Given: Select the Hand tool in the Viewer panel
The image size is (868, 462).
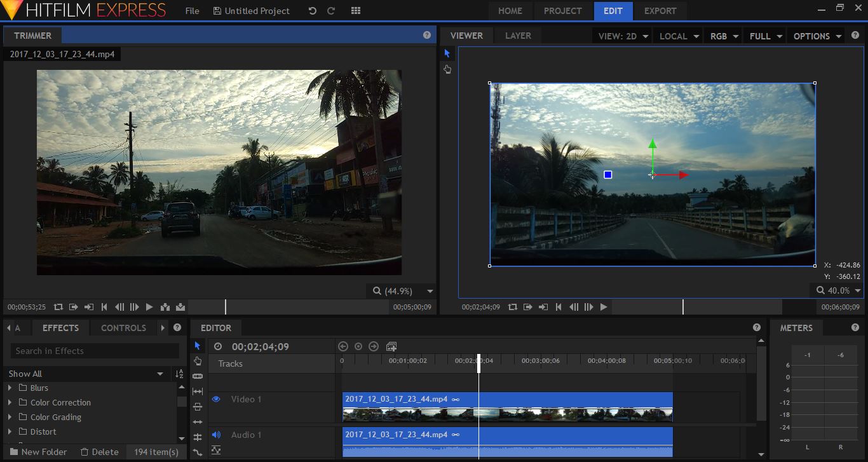Looking at the screenshot, I should 447,69.
